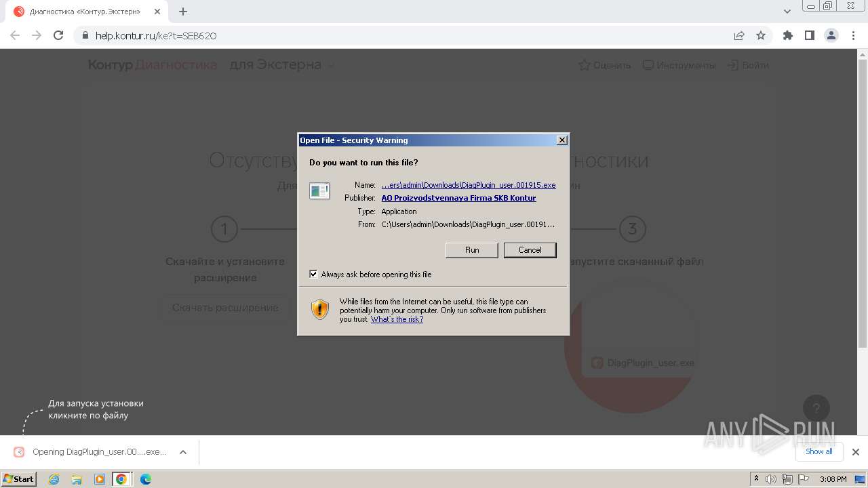Open Windows Start menu
868x488 pixels.
pyautogui.click(x=19, y=479)
